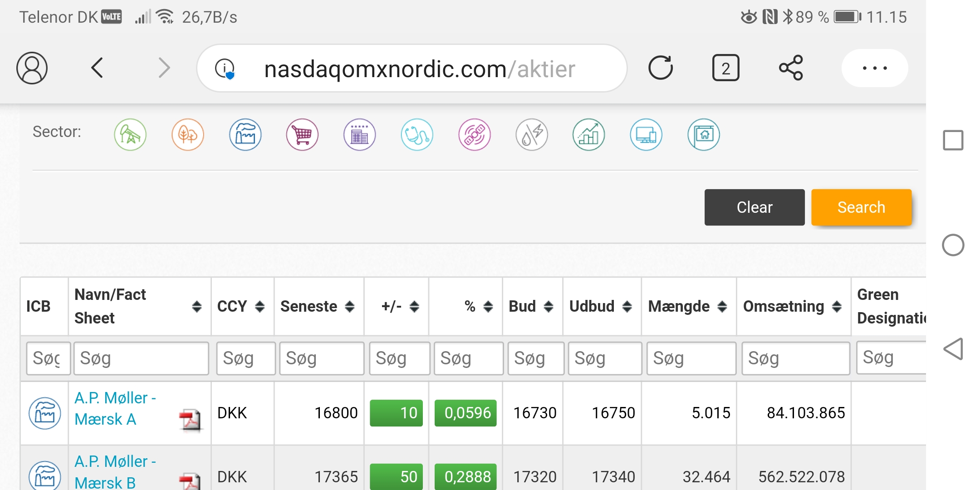Select the stethoscope health care sector icon
The image size is (980, 490).
pyautogui.click(x=417, y=135)
